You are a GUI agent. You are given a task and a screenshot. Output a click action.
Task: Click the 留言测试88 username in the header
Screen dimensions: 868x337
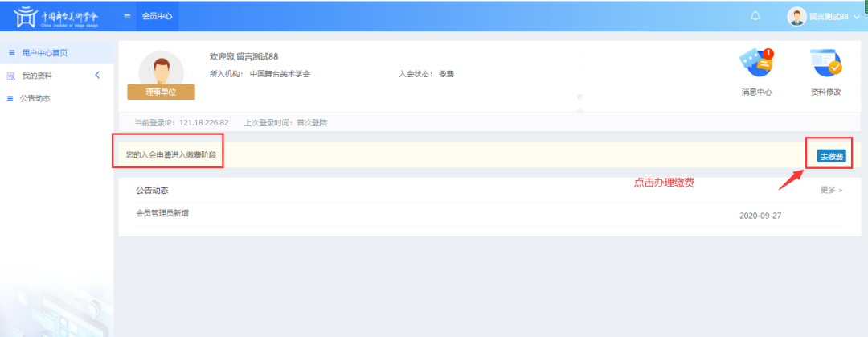[x=829, y=17]
